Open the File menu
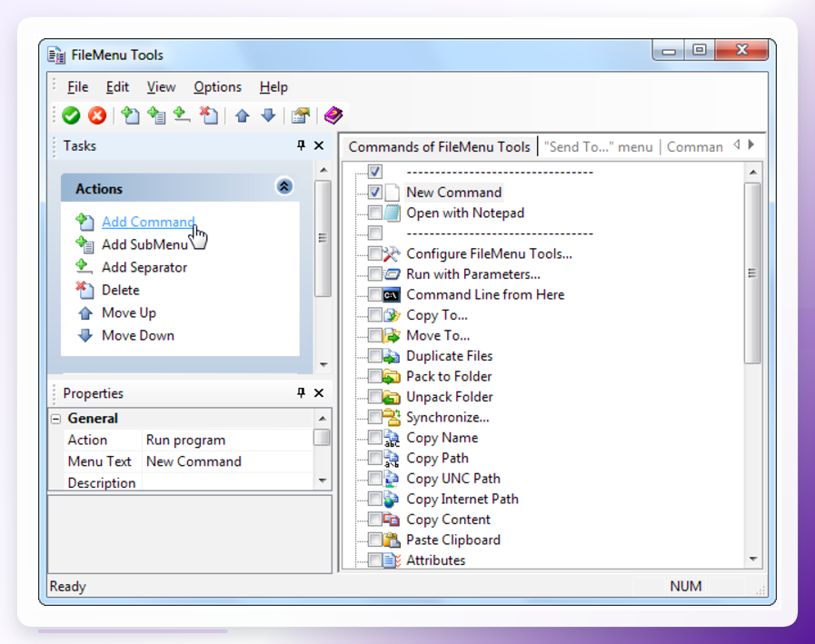This screenshot has width=815, height=644. click(x=78, y=87)
